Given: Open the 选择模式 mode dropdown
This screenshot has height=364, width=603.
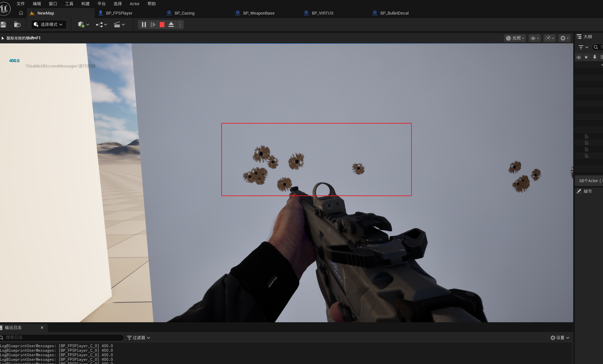Looking at the screenshot, I should tap(49, 25).
